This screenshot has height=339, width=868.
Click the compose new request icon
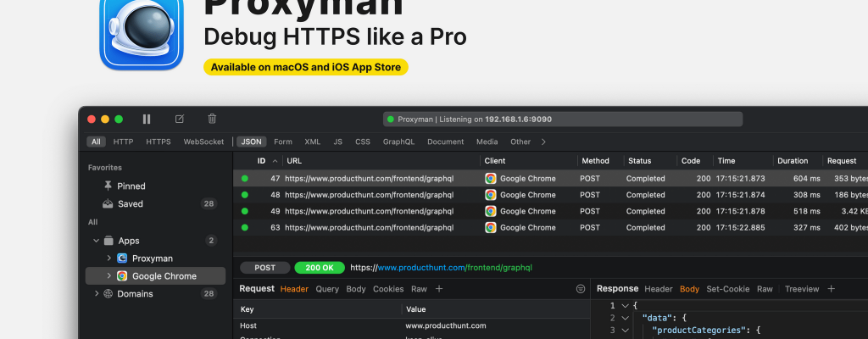click(x=179, y=119)
